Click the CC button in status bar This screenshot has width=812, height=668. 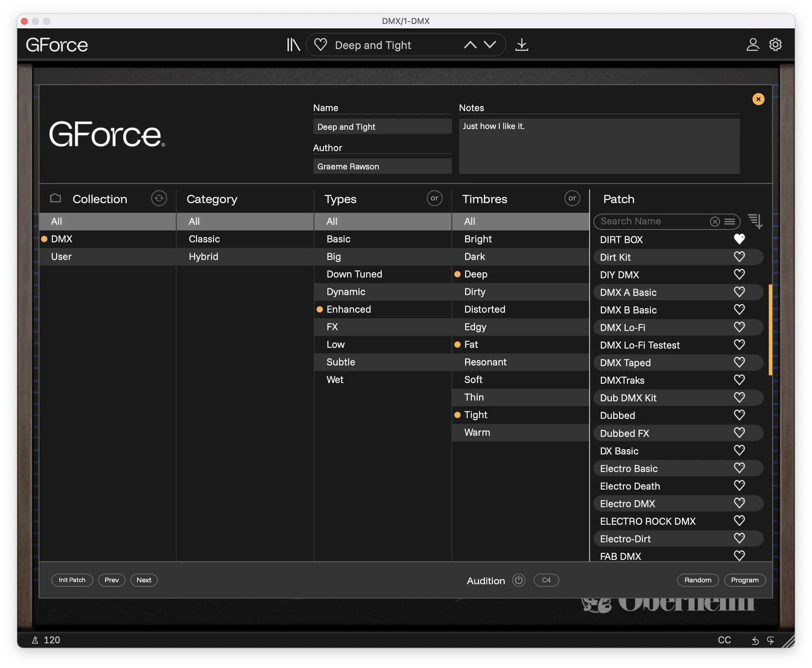coord(724,640)
